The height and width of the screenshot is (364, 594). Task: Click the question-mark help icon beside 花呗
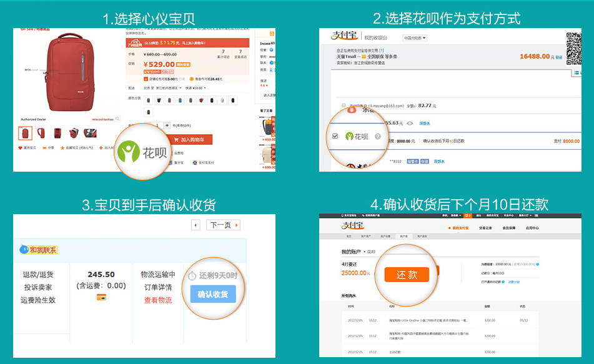pos(378,136)
